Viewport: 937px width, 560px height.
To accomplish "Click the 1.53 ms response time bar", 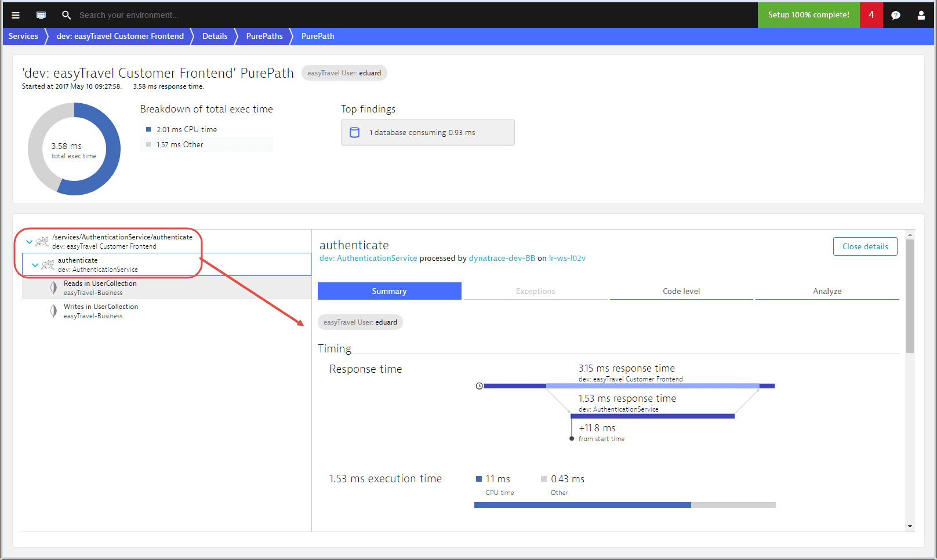I will 652,416.
